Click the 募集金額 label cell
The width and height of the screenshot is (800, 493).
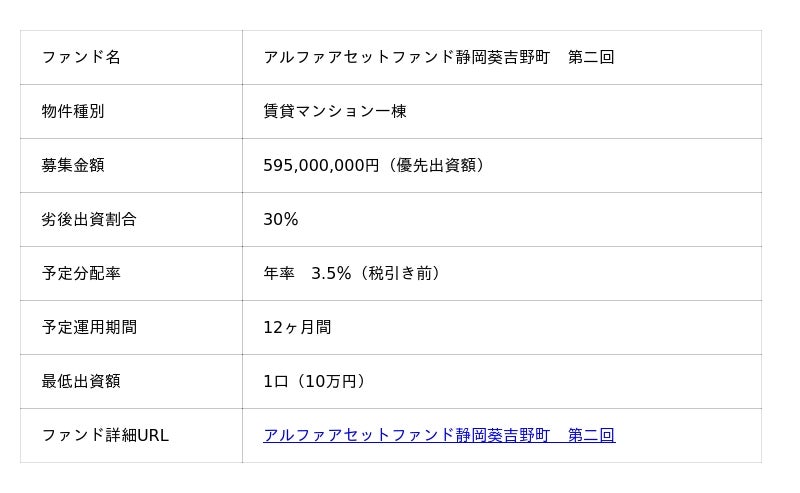coord(73,165)
